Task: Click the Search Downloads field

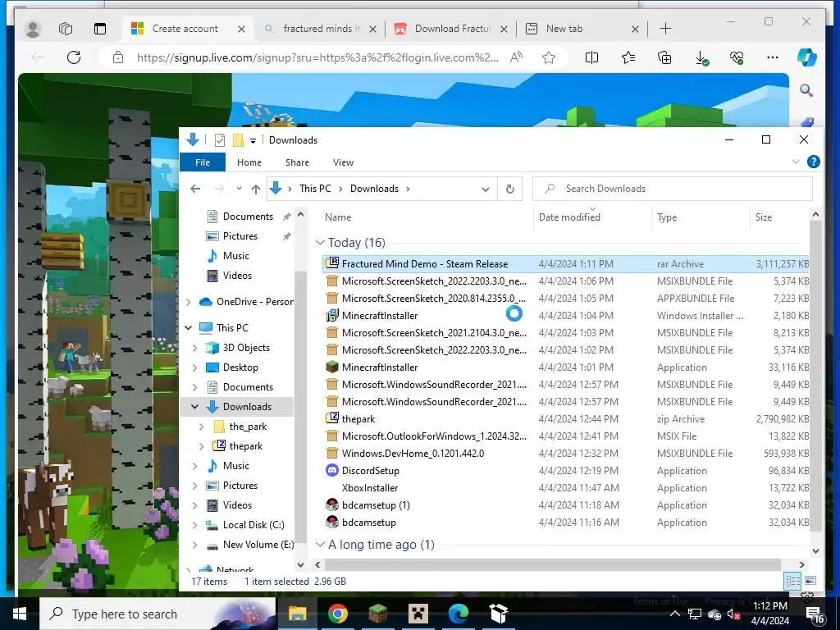Action: 673,189
